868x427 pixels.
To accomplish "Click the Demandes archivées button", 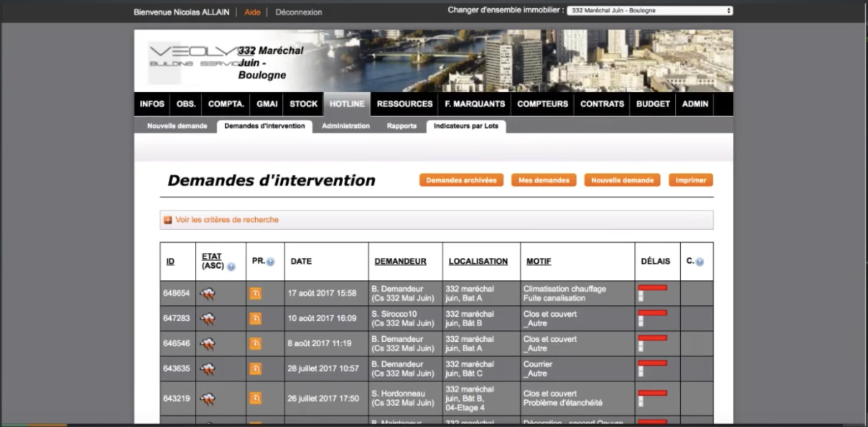I will 461,180.
